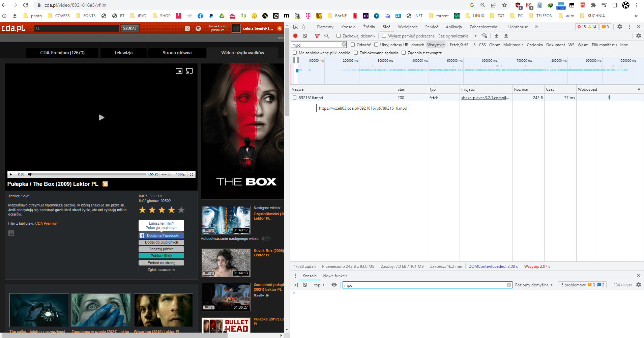Enter fullscreen in the video player
Image resolution: width=644 pixels, height=338 pixels.
pos(192,174)
